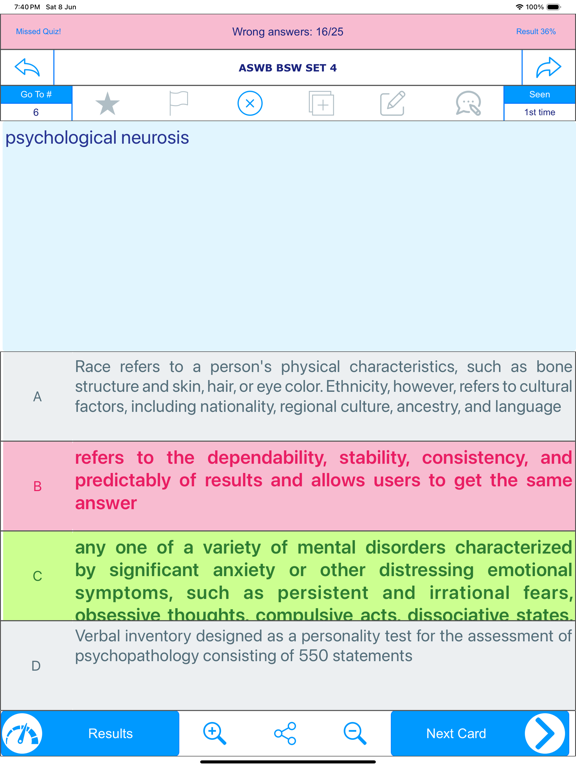
Task: Mark card as favorite with star icon
Action: (x=107, y=104)
